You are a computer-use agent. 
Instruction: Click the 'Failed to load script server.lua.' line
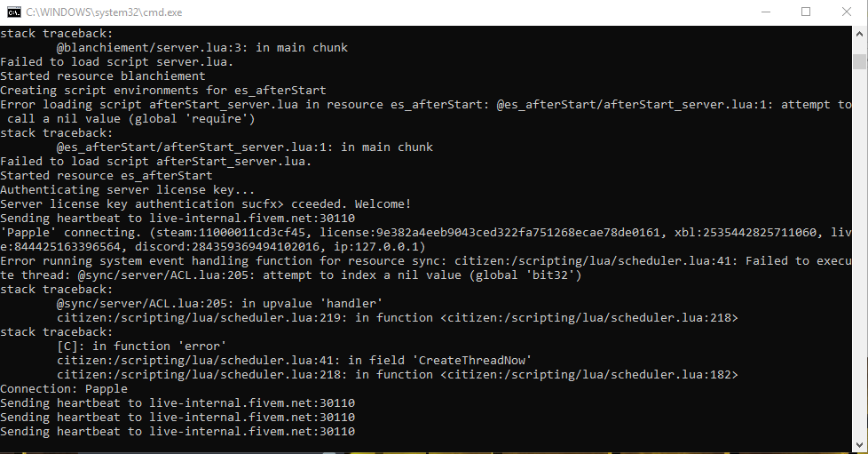[x=117, y=62]
